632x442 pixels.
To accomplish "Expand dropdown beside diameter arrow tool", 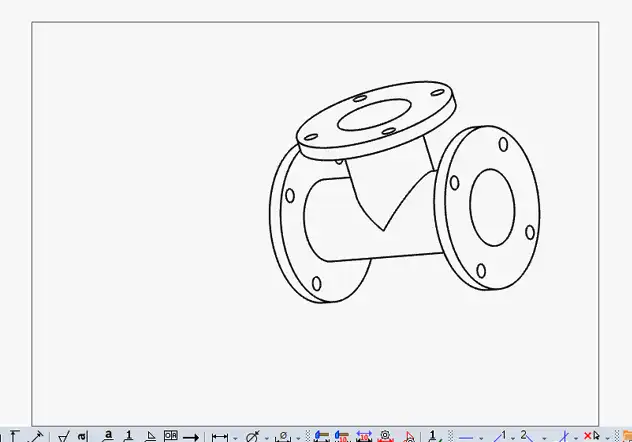I will point(267,437).
